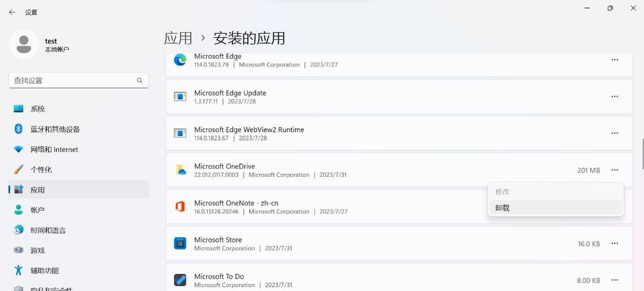Click the Bluetooth icon in sidebar

(18, 129)
